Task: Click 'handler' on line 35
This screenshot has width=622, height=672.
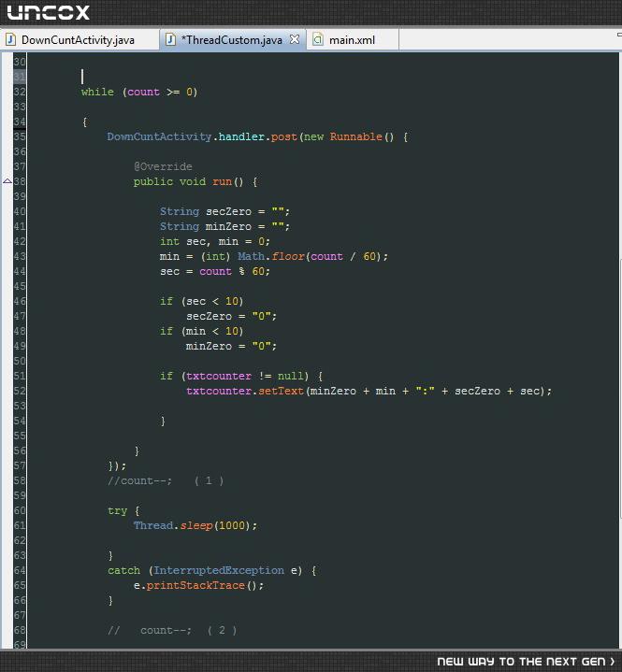Action: (x=241, y=136)
